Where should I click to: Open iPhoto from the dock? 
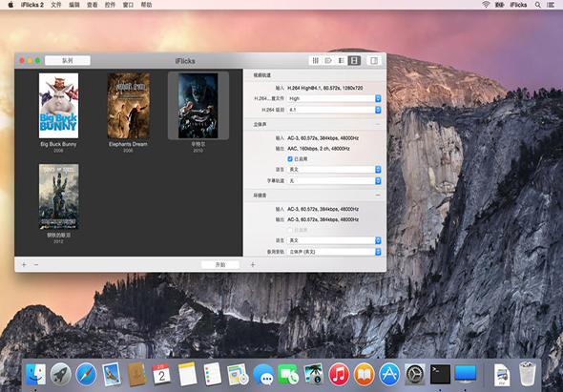click(x=313, y=374)
